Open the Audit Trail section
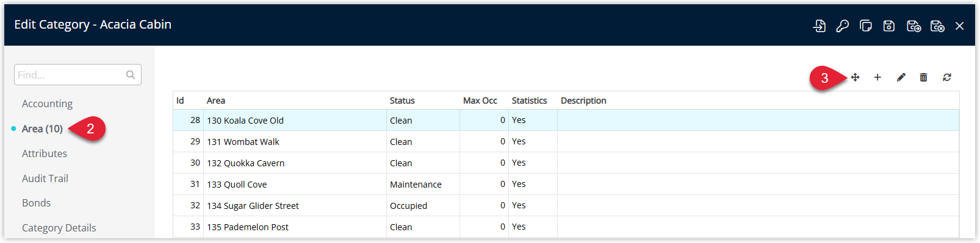 (x=45, y=178)
